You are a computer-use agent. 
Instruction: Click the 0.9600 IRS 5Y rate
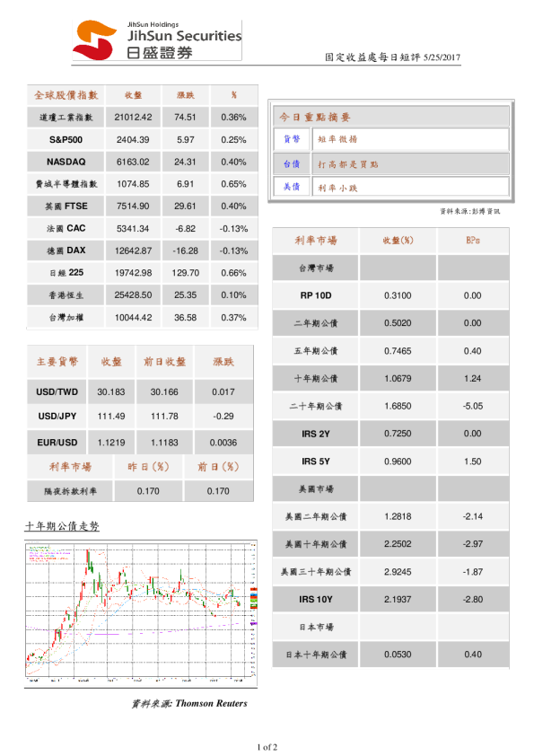coord(398,462)
